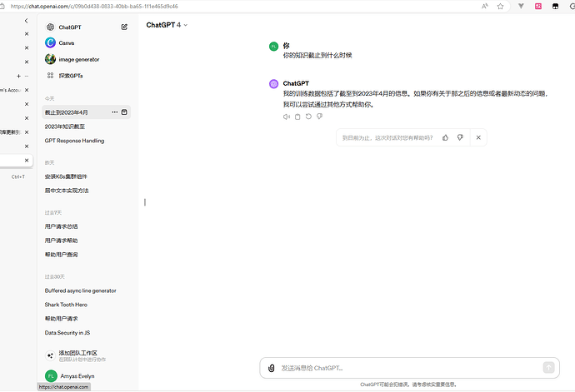
Task: Open the Shark Tooth Hero chat
Action: (x=66, y=305)
